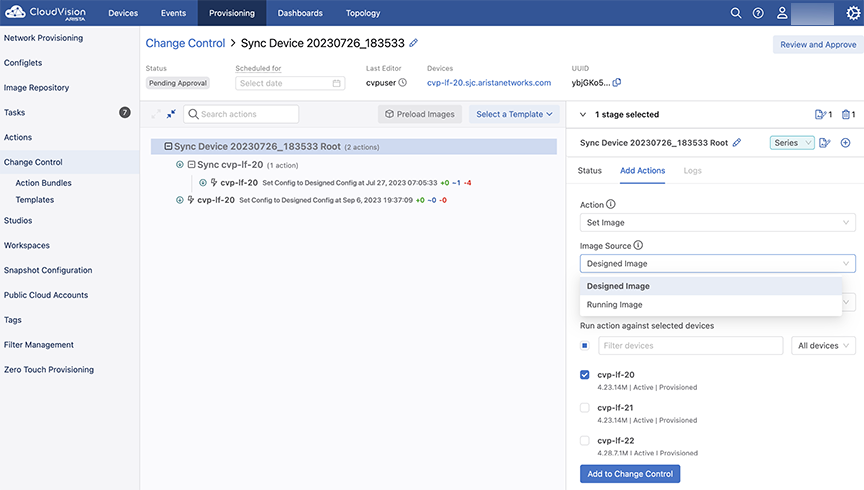Choose Running Image option
The width and height of the screenshot is (864, 490).
tap(711, 305)
